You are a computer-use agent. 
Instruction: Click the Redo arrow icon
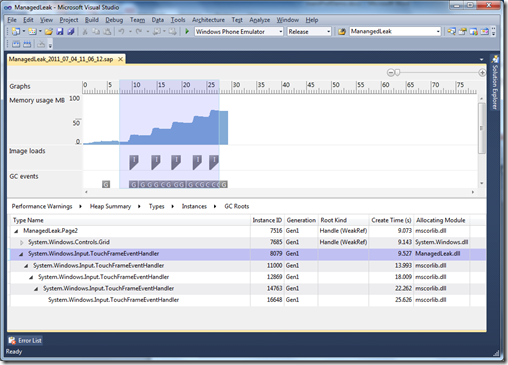pyautogui.click(x=139, y=32)
